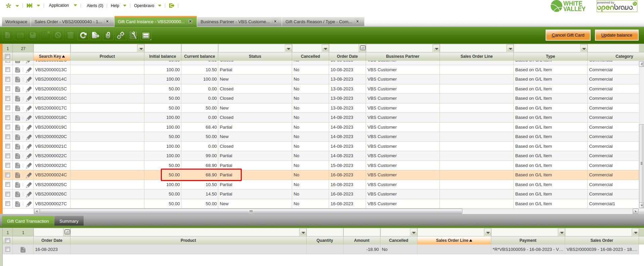Select checkbox for row VBS20000027C

pyautogui.click(x=8, y=204)
